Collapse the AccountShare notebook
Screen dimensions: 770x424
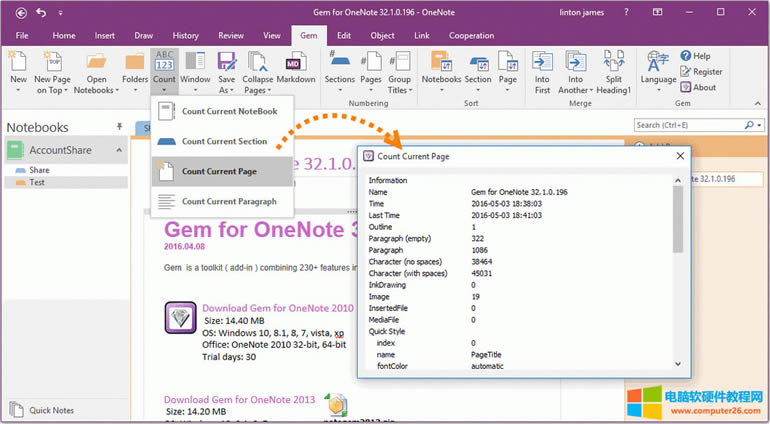click(x=119, y=150)
